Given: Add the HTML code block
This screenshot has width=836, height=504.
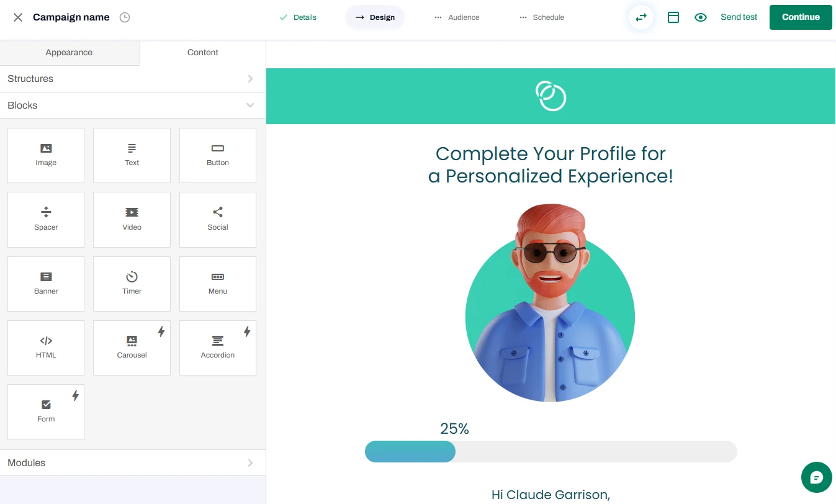Looking at the screenshot, I should [x=46, y=348].
